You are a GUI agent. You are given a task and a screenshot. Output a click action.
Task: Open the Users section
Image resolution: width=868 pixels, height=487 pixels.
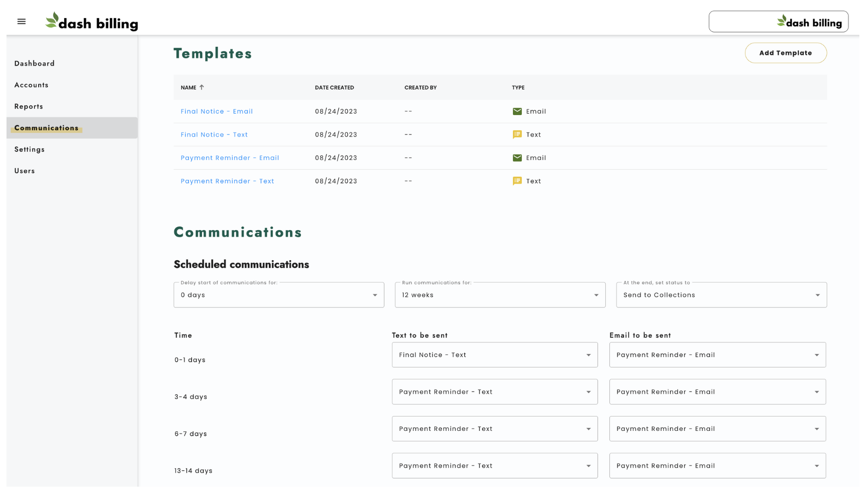tap(24, 171)
